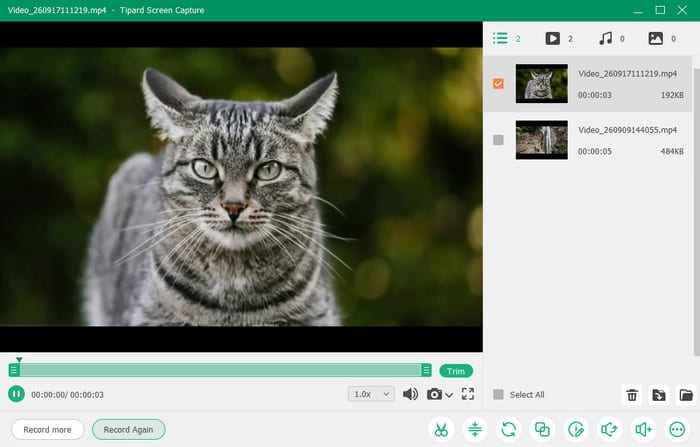700x447 pixels.
Task: Click the Record more button
Action: (x=47, y=429)
